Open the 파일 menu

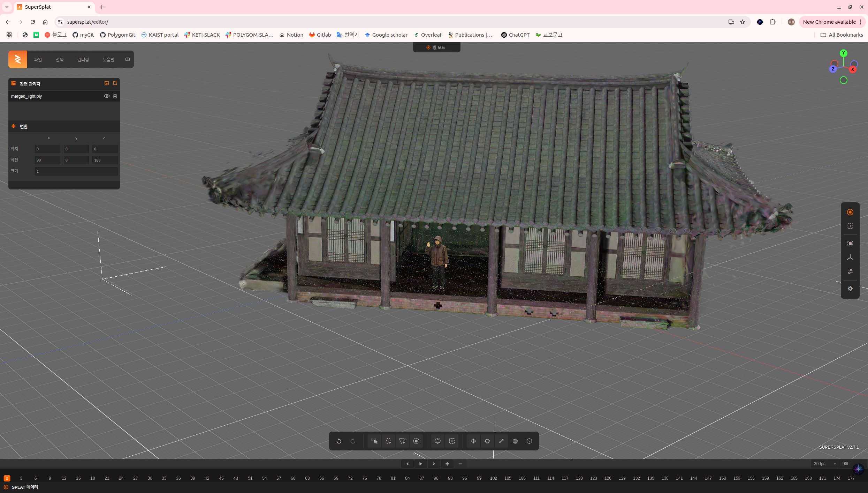click(38, 60)
